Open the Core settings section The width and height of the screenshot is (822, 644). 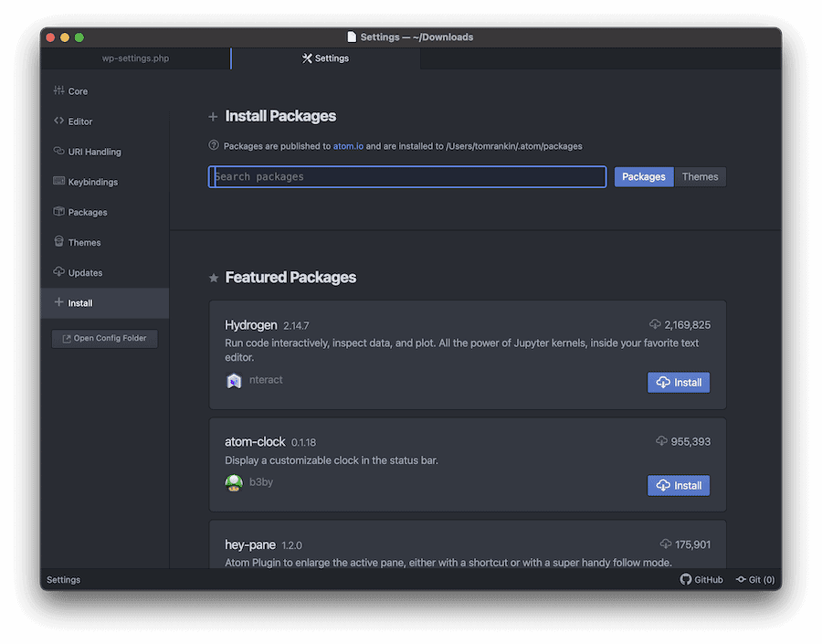click(x=78, y=90)
